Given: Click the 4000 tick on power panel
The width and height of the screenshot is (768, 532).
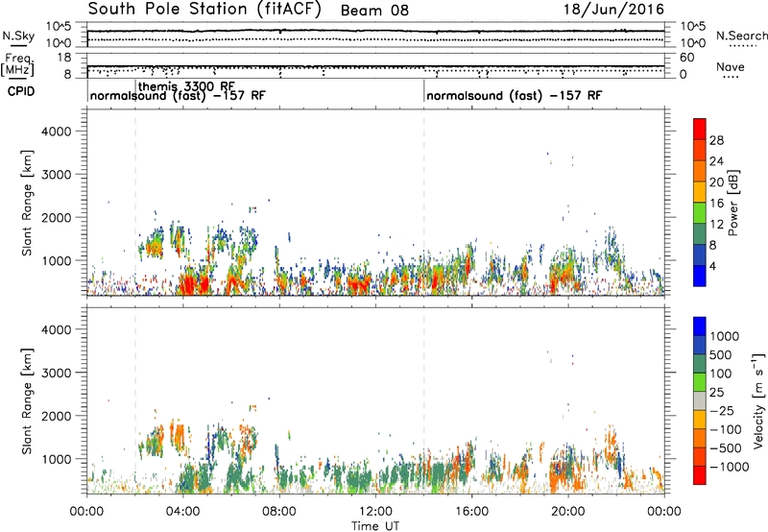Looking at the screenshot, I should tap(57, 132).
